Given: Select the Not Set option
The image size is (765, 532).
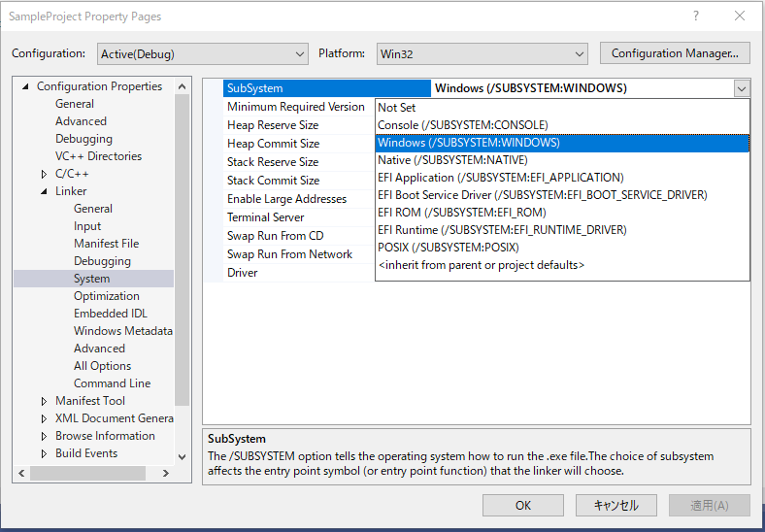Looking at the screenshot, I should 397,108.
